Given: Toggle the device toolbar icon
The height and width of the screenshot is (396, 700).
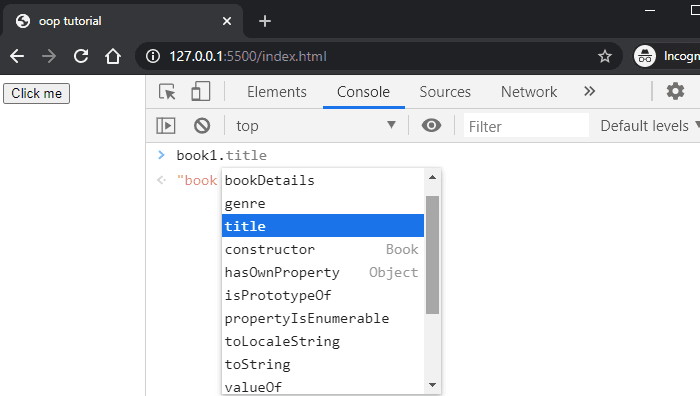Looking at the screenshot, I should pyautogui.click(x=200, y=92).
